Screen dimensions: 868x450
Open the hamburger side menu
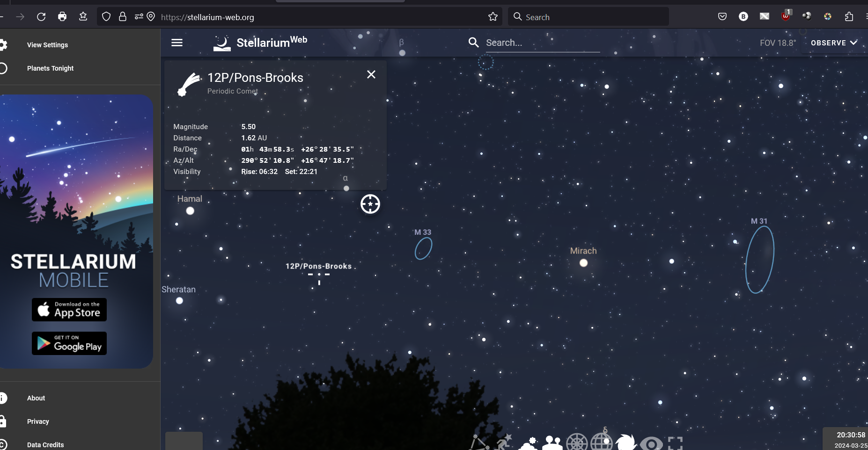[x=177, y=43]
